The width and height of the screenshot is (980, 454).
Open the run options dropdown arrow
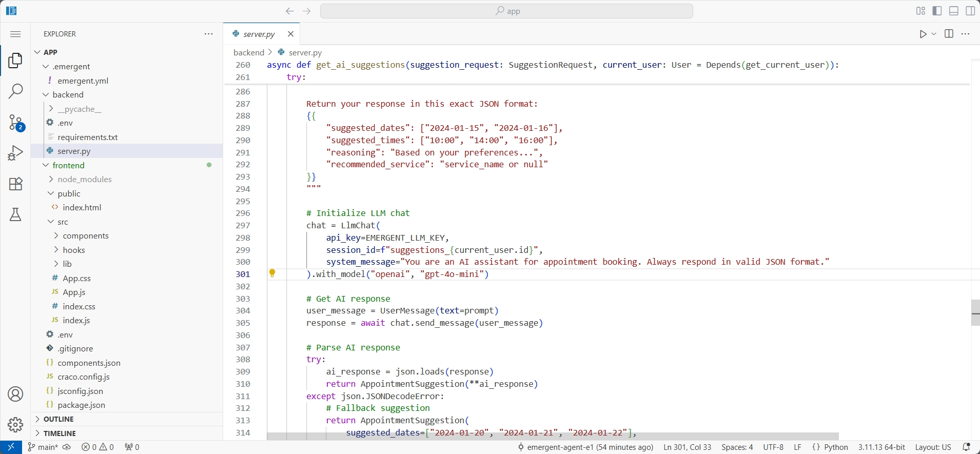(934, 34)
